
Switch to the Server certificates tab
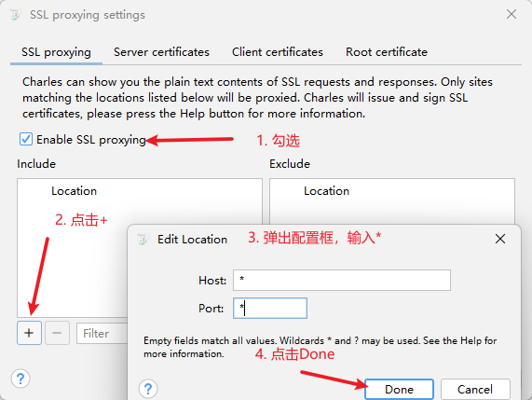pos(161,52)
